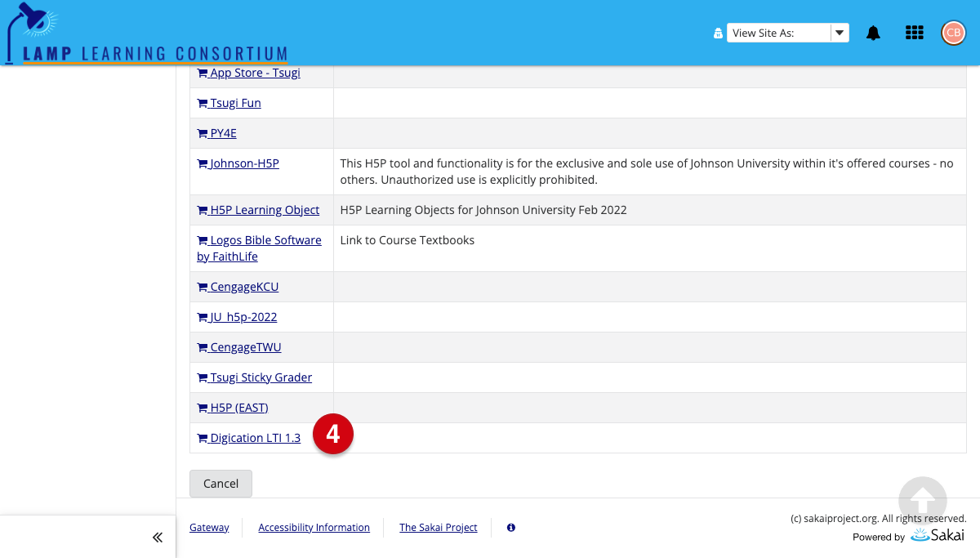The height and width of the screenshot is (558, 980).
Task: Click cart icon beside App Store - Tsugi
Action: pyautogui.click(x=202, y=74)
